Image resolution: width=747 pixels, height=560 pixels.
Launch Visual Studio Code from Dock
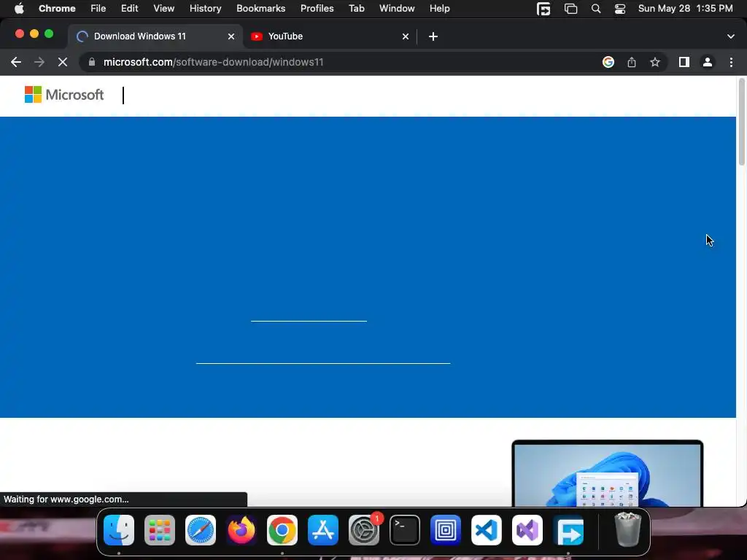tap(487, 530)
